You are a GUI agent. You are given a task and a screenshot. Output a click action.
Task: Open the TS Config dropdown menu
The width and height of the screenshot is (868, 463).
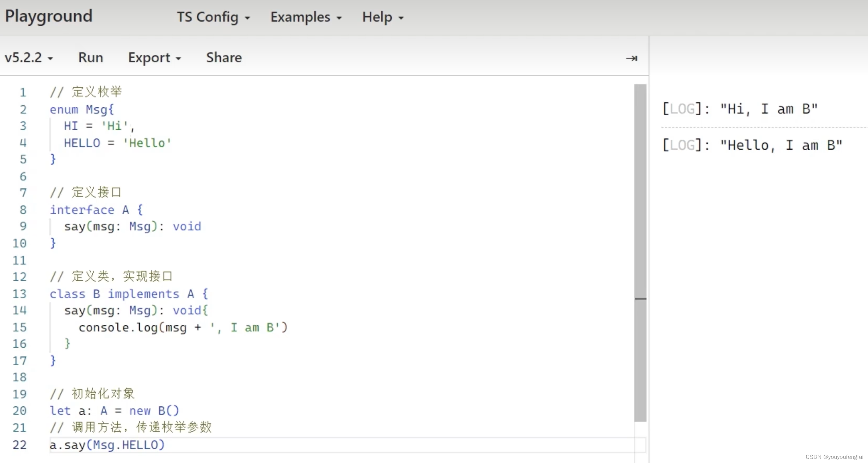point(213,17)
